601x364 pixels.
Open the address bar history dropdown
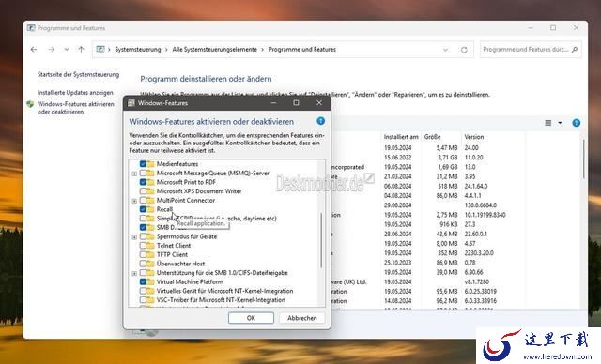tap(445, 50)
